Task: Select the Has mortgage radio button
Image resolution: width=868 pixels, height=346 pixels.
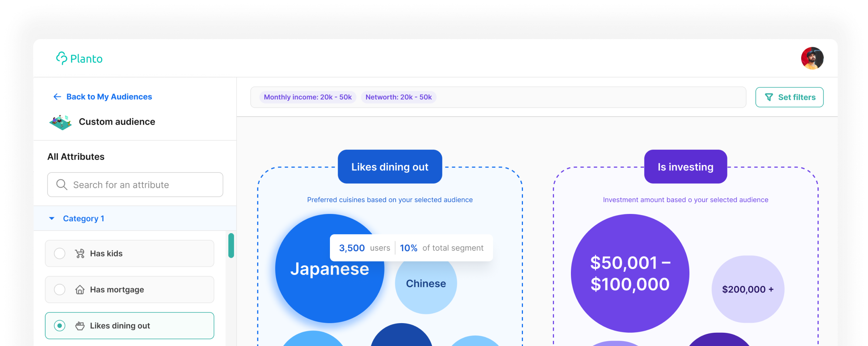Action: 59,290
